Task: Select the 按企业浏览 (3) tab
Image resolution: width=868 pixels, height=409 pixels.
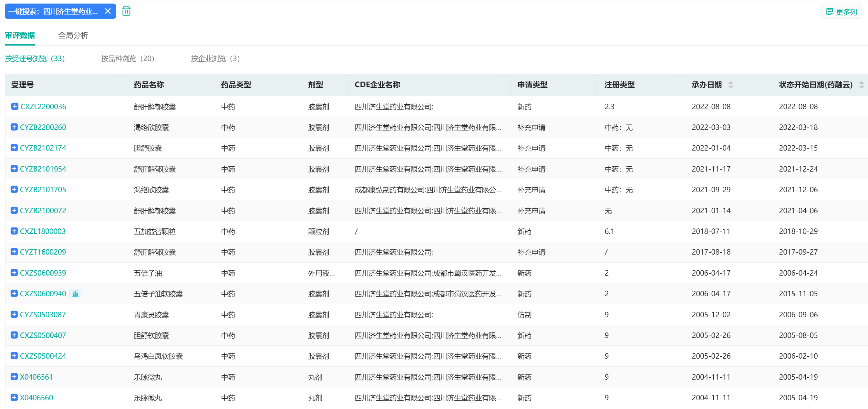Action: (215, 59)
